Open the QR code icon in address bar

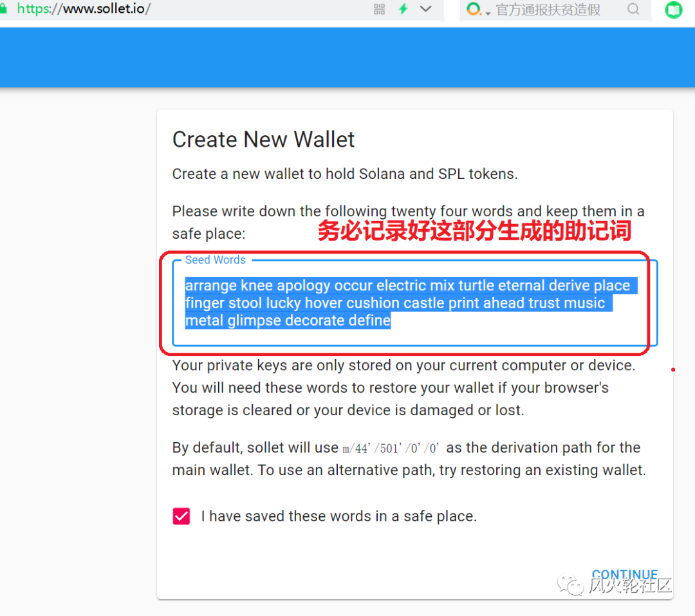coord(380,9)
